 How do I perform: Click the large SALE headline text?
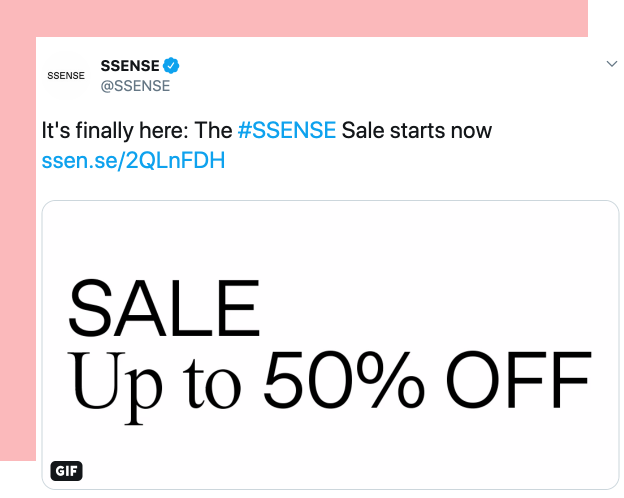point(164,308)
